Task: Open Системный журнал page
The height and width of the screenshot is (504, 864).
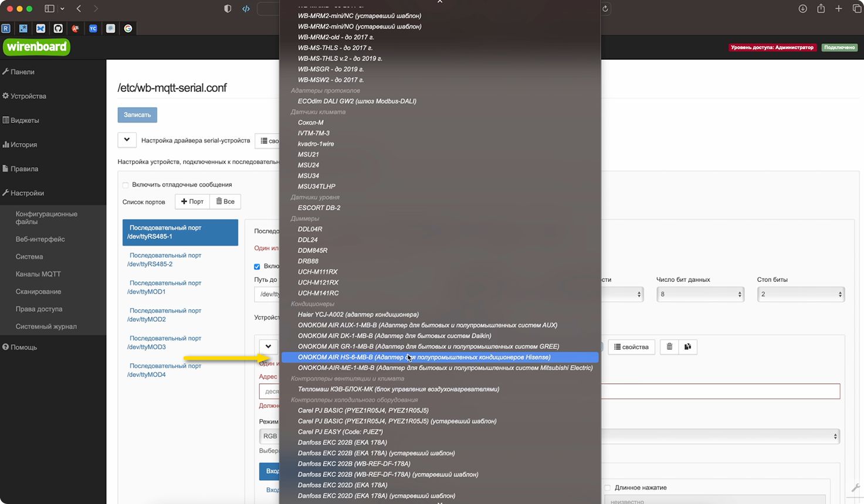Action: 46,326
